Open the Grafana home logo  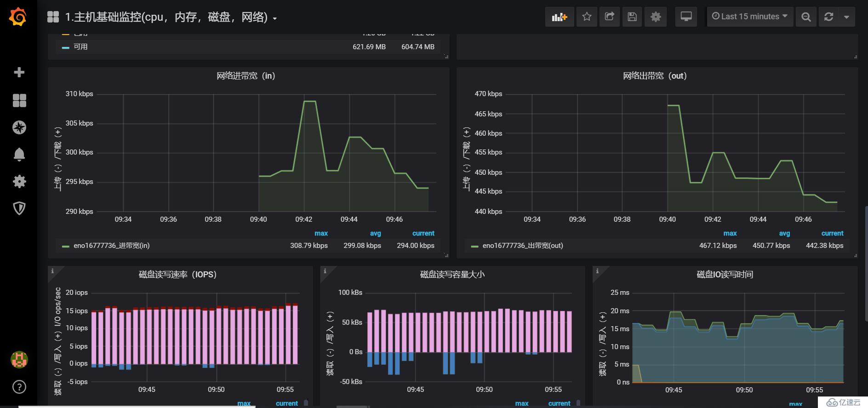pos(18,17)
